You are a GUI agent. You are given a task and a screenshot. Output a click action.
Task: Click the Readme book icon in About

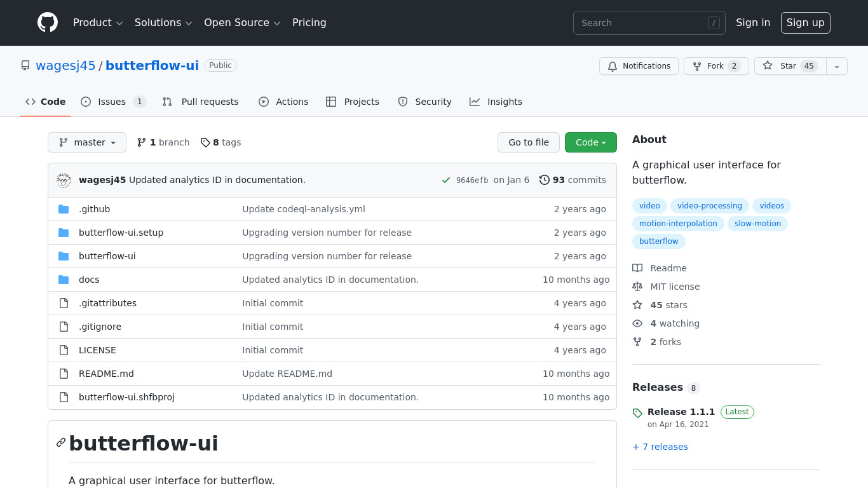click(x=637, y=268)
